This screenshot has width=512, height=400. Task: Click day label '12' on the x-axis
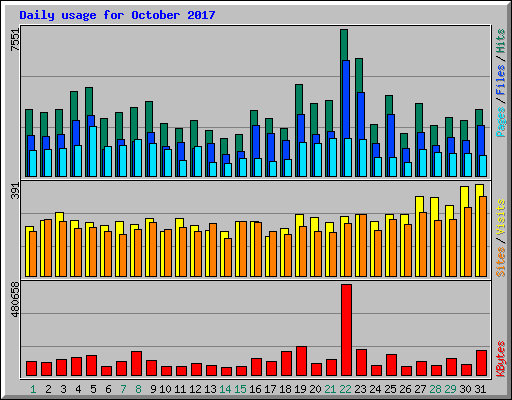[195, 389]
